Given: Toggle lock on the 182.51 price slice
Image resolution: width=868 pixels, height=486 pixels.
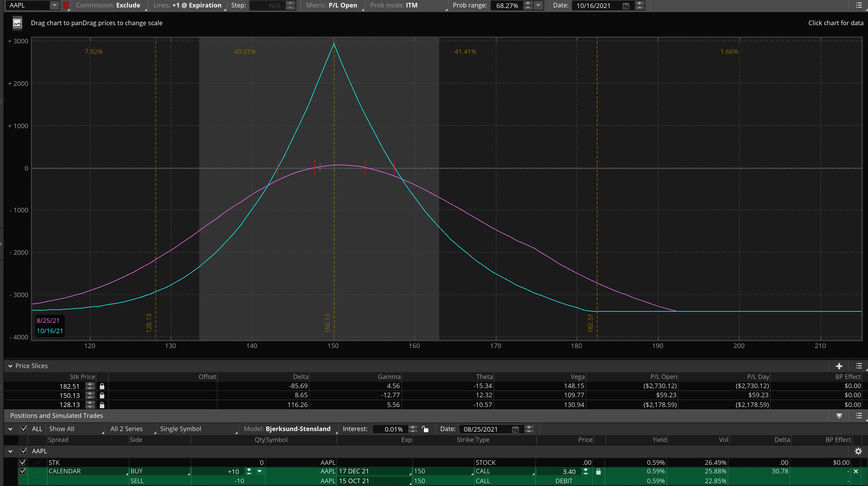Looking at the screenshot, I should tap(102, 386).
